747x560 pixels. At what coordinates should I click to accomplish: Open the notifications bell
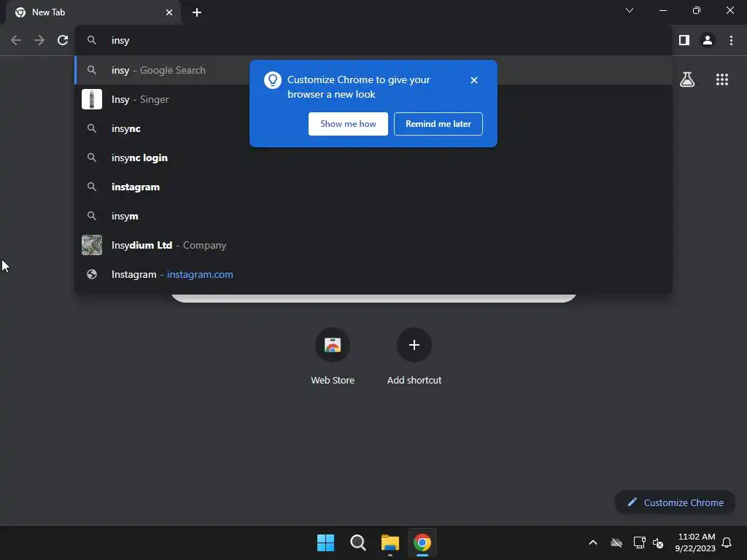coord(727,542)
